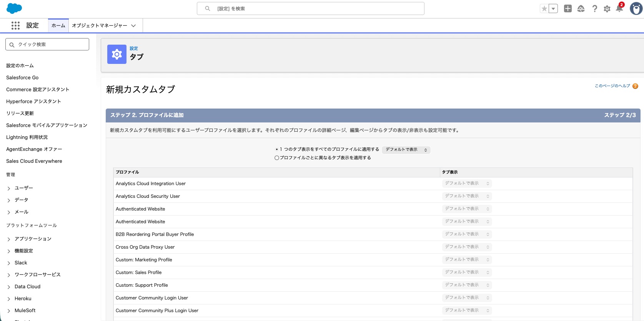Screen dimensions: 644x321
Task: Click the Custom: Marketing Profile row text
Action: [x=144, y=260]
